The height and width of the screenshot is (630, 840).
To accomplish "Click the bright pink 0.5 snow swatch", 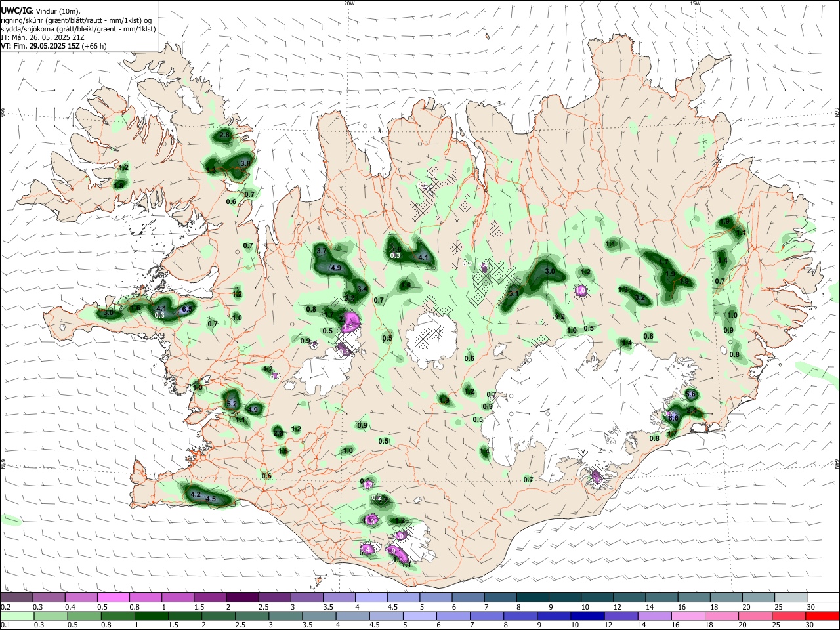I will 114,597.
